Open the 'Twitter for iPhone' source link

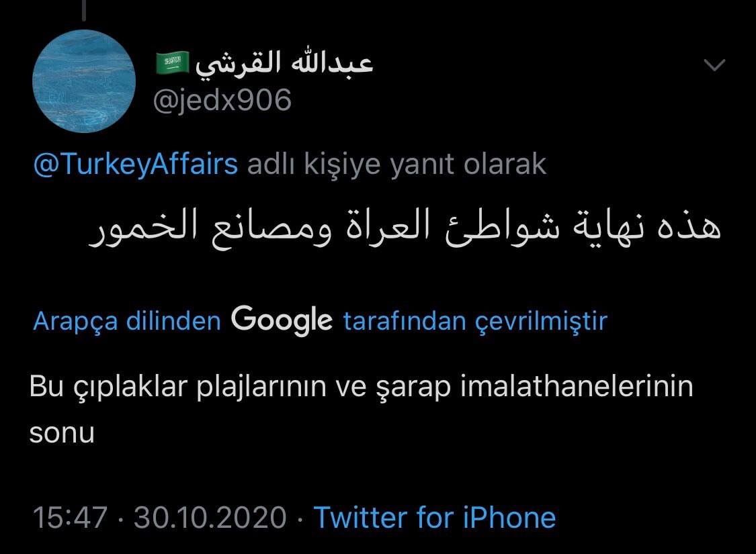435,517
